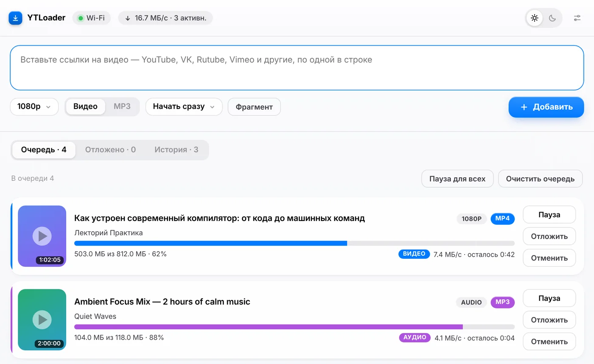
Task: Click the title 'Ambient Focus Mix — 2 hours of calm music'
Action: tap(162, 302)
